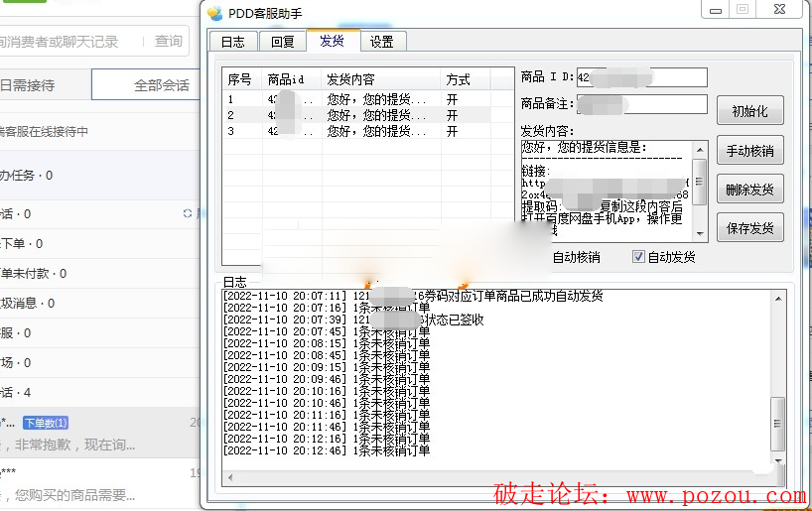Click the 保存发货 button
This screenshot has height=511, width=812.
click(749, 228)
